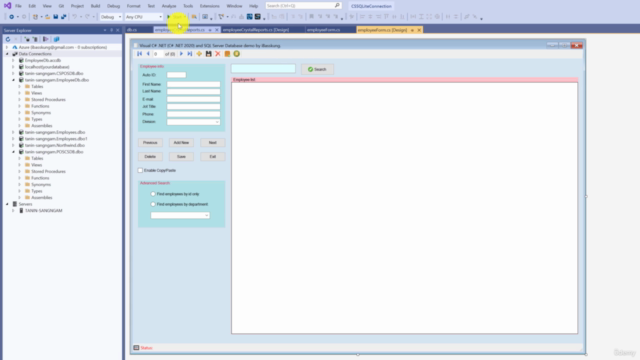Move to previous record arrow in navigator
Image resolution: width=640 pixels, height=360 pixels.
148,54
